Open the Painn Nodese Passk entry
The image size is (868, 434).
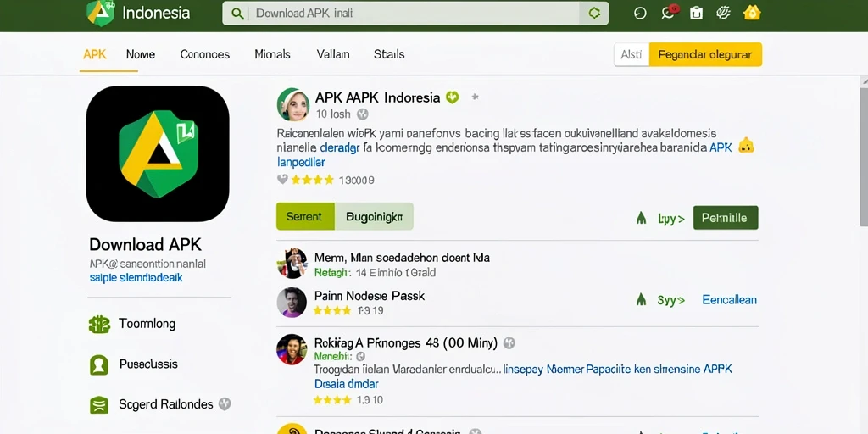point(370,296)
